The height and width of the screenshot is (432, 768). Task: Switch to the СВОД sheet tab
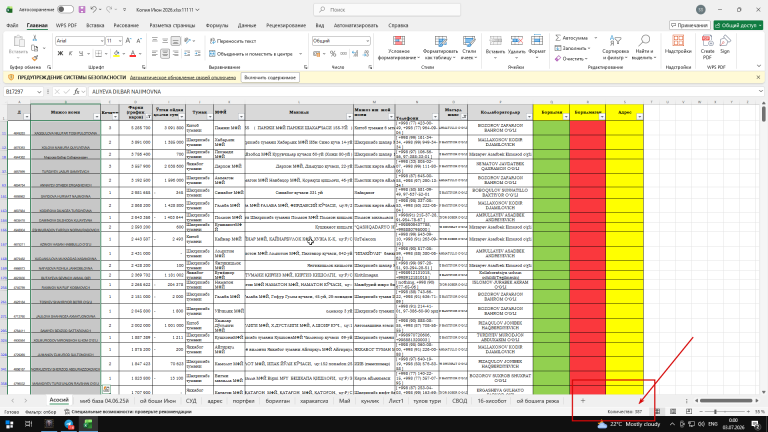tap(459, 401)
